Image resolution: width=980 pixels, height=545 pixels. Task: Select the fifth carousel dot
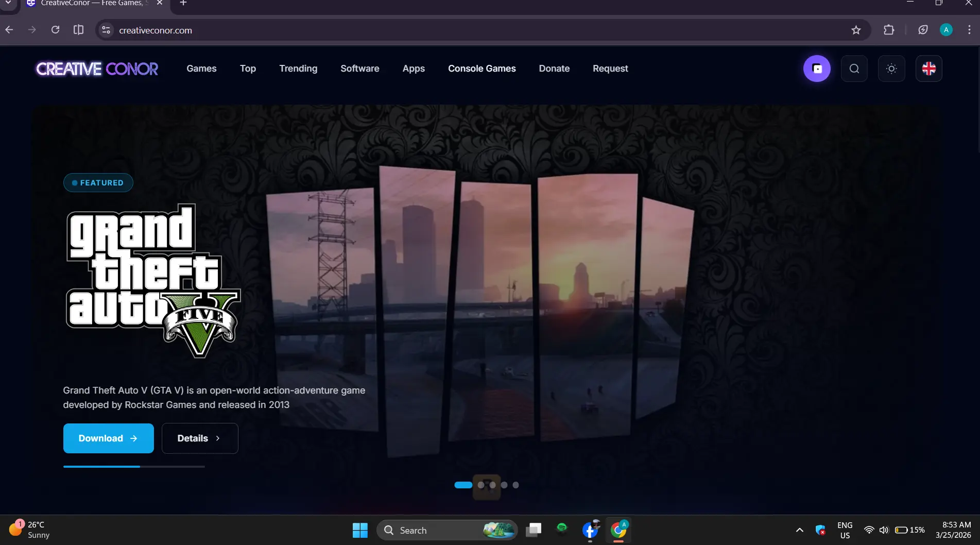point(515,485)
